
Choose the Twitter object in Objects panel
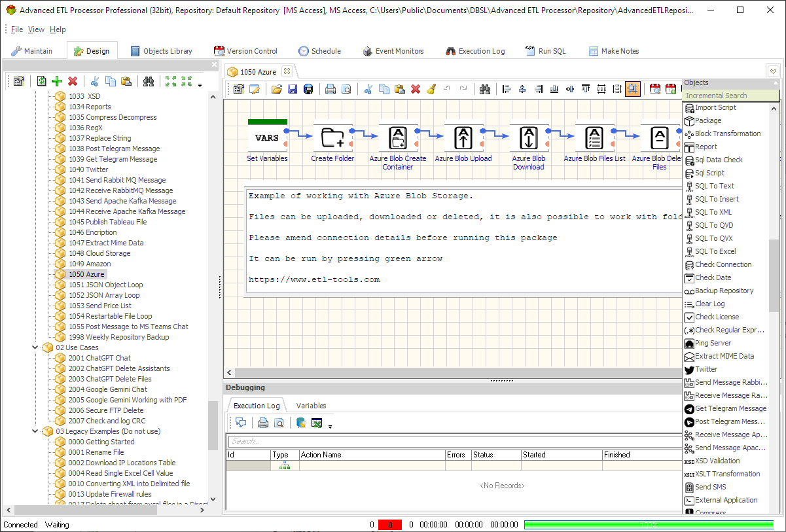coord(706,369)
